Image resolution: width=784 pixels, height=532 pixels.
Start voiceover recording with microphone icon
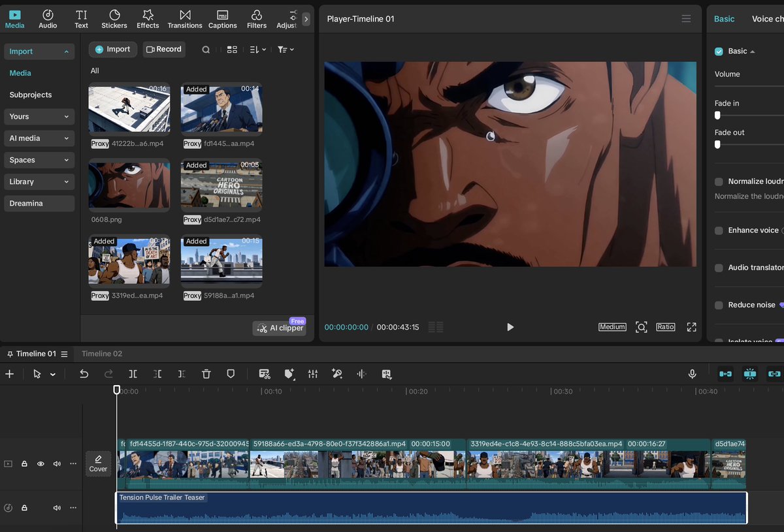[692, 374]
